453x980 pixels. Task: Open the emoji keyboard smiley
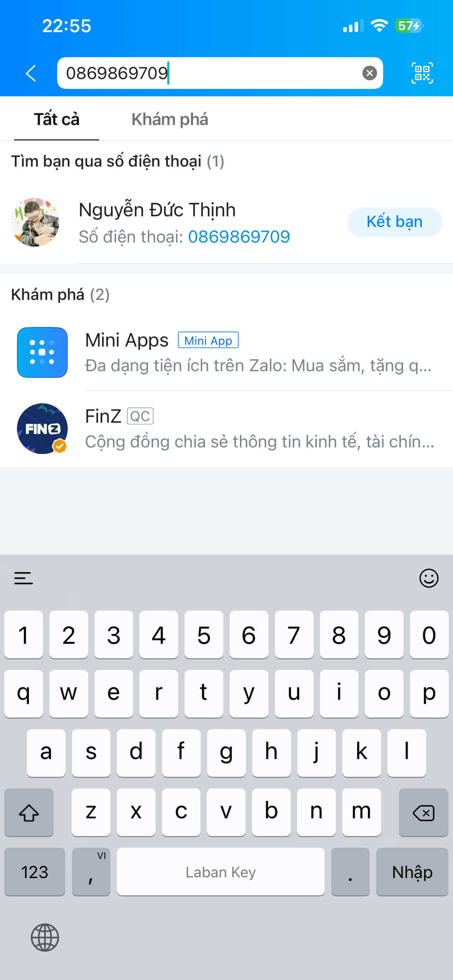click(429, 578)
